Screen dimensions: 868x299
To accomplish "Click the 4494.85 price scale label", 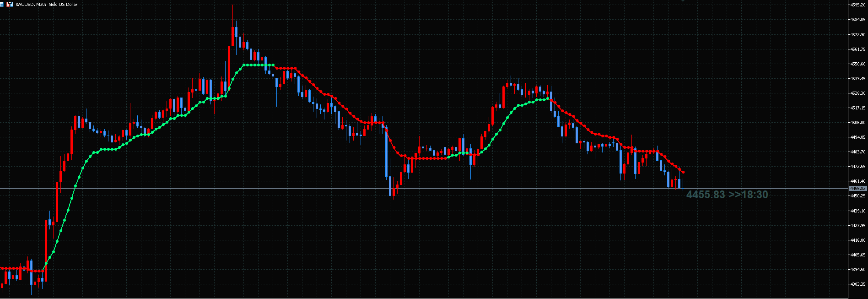I will pos(858,137).
